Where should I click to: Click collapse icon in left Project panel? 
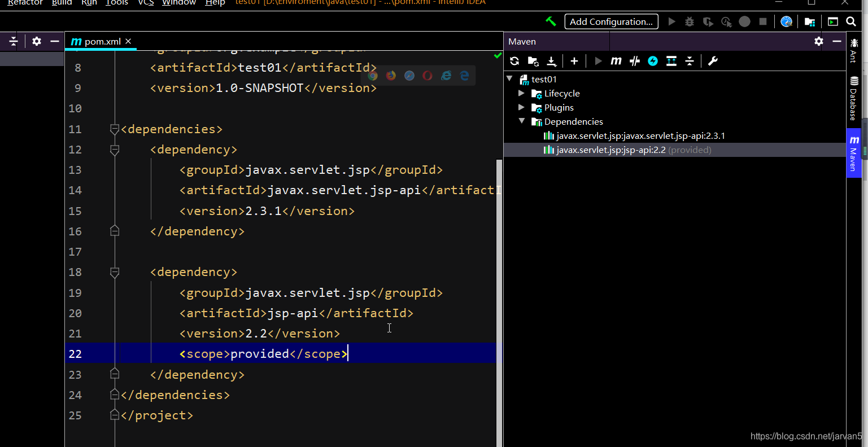click(x=14, y=41)
